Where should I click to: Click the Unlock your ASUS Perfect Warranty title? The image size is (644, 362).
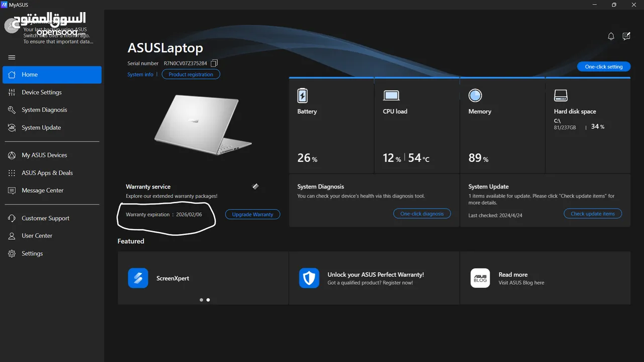coord(376,275)
